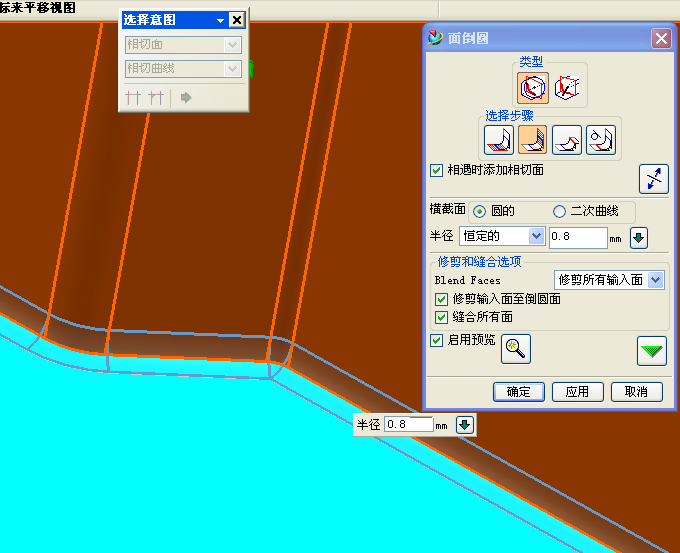Open the 选择意图 title bar dropdown arrow

[x=220, y=20]
